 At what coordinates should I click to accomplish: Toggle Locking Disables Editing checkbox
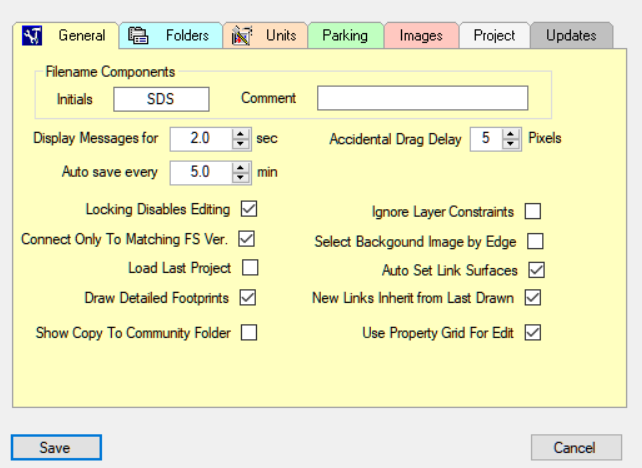[249, 209]
